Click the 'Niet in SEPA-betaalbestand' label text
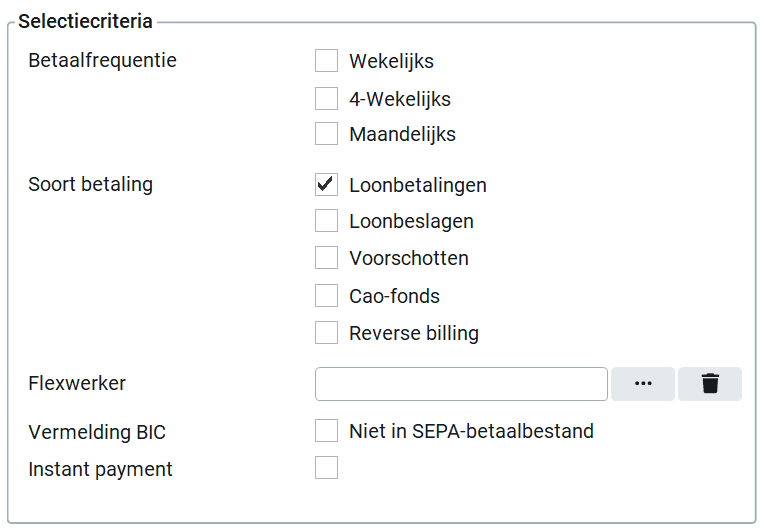The width and height of the screenshot is (764, 528). (471, 432)
